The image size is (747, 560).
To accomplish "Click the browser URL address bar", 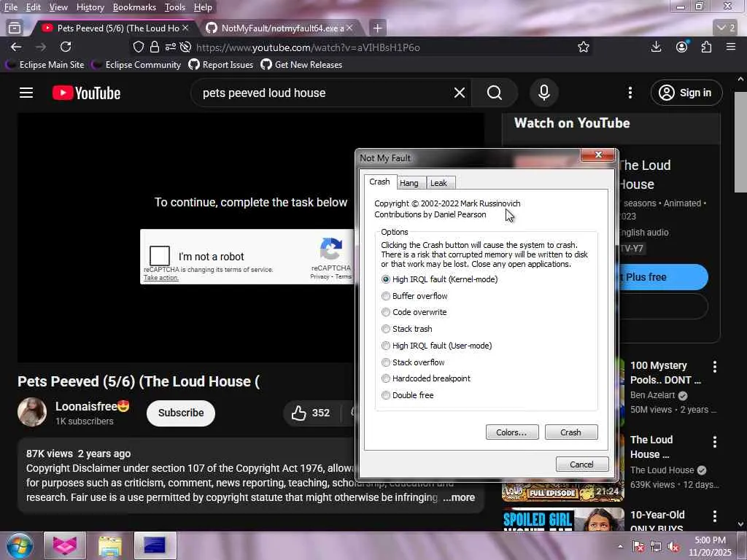I will point(381,47).
